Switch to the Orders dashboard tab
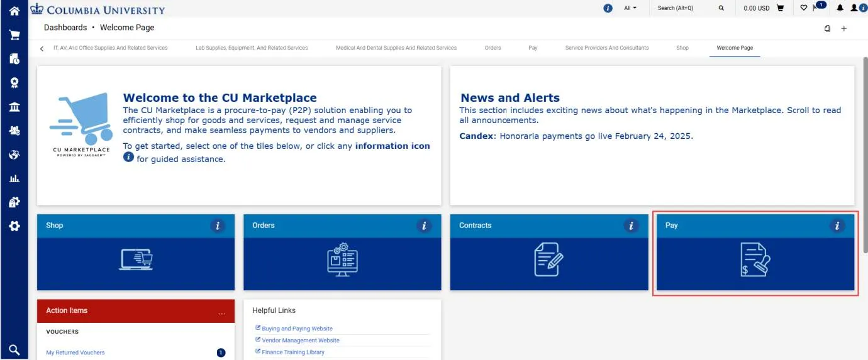Screen dimensions: 868x360 coord(492,48)
